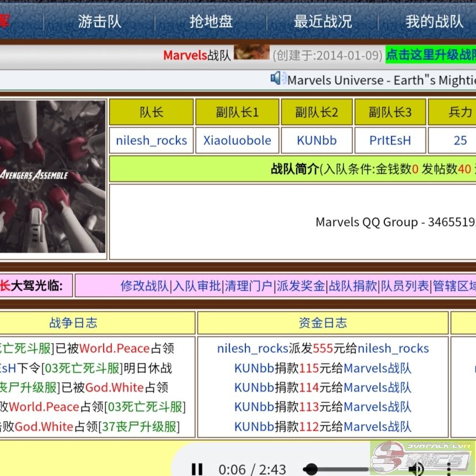The image size is (476, 476).
Task: Open 入队审批 approval link
Action: tap(197, 286)
